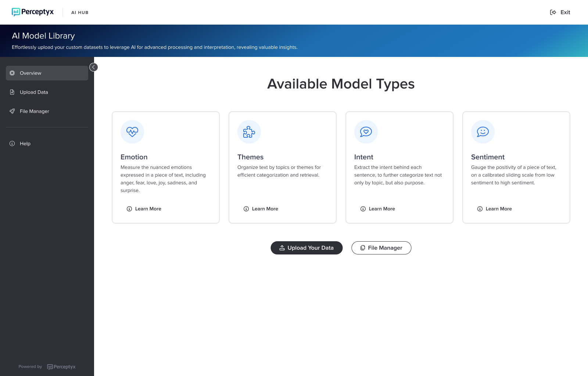Click the Overview chip icon in sidebar
This screenshot has height=376, width=588.
(12, 73)
